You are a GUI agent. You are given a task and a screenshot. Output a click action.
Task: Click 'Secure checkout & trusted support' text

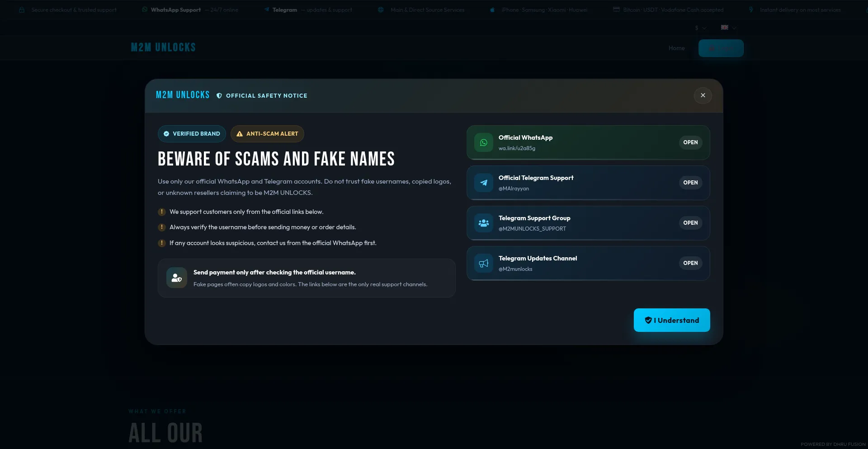click(74, 10)
